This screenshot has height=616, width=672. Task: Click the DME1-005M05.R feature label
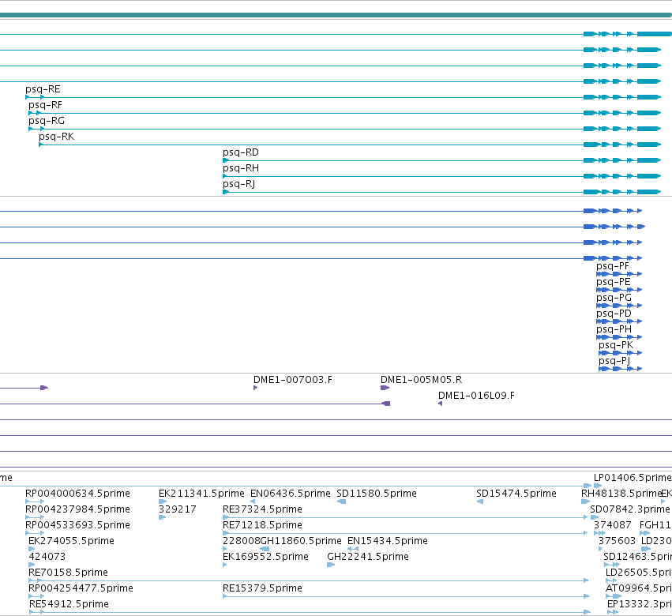tap(422, 380)
